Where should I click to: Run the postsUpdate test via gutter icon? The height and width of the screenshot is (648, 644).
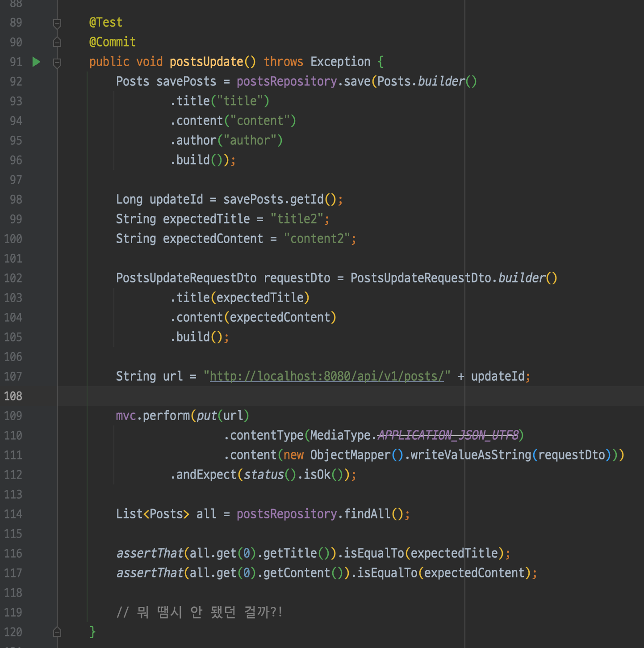[x=37, y=62]
